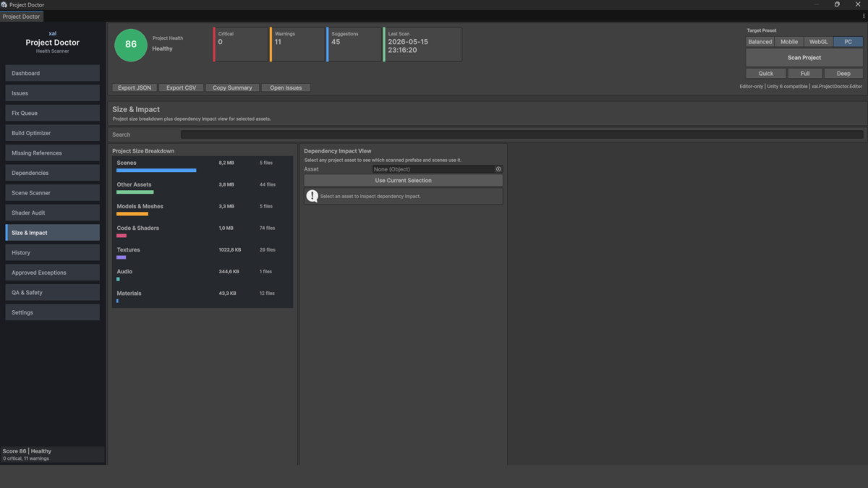
Task: Click the 1022,8 KB Textures size
Action: tap(230, 249)
